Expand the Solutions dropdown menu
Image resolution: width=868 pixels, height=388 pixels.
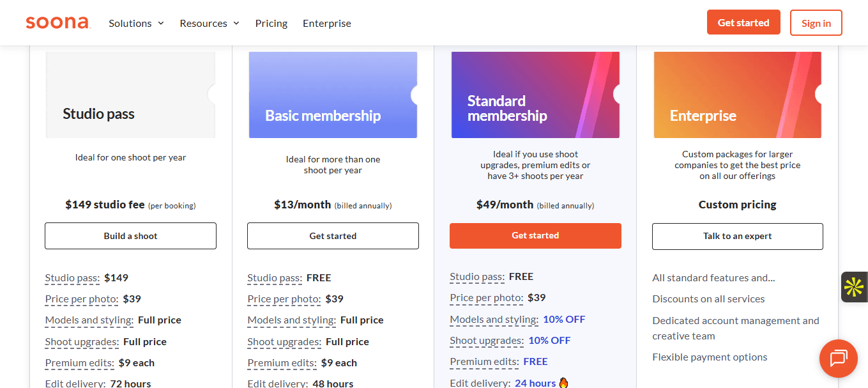(136, 23)
